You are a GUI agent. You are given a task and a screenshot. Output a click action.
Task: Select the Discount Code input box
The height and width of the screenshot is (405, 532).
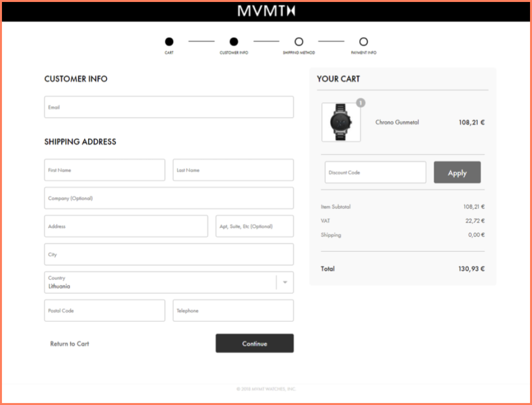click(x=375, y=172)
